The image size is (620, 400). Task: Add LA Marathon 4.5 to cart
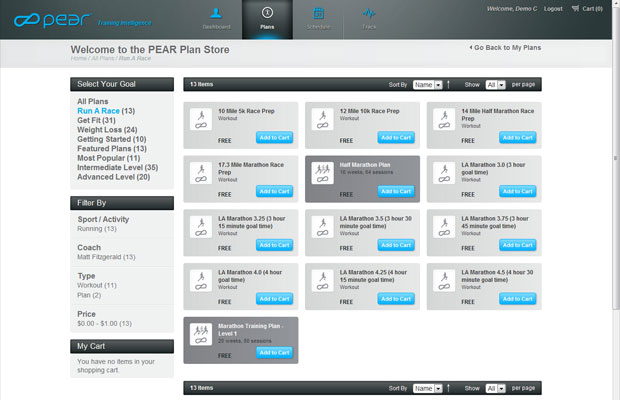[x=518, y=299]
